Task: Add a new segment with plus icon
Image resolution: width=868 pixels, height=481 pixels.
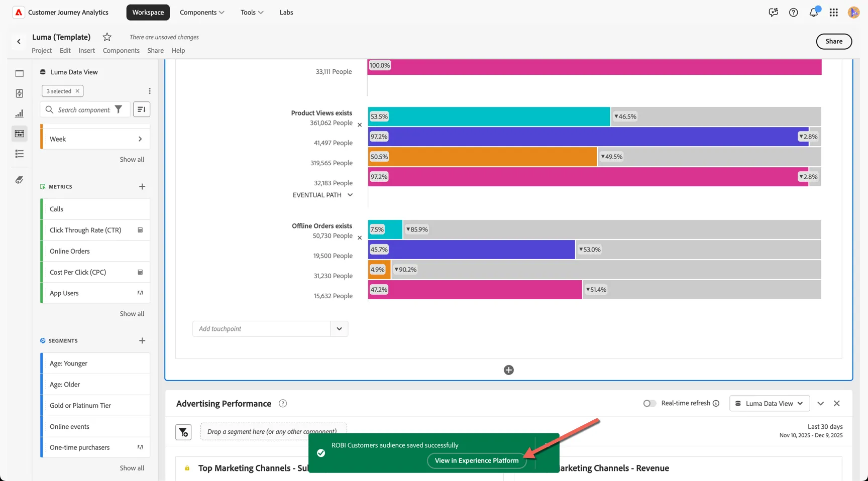Action: point(142,340)
